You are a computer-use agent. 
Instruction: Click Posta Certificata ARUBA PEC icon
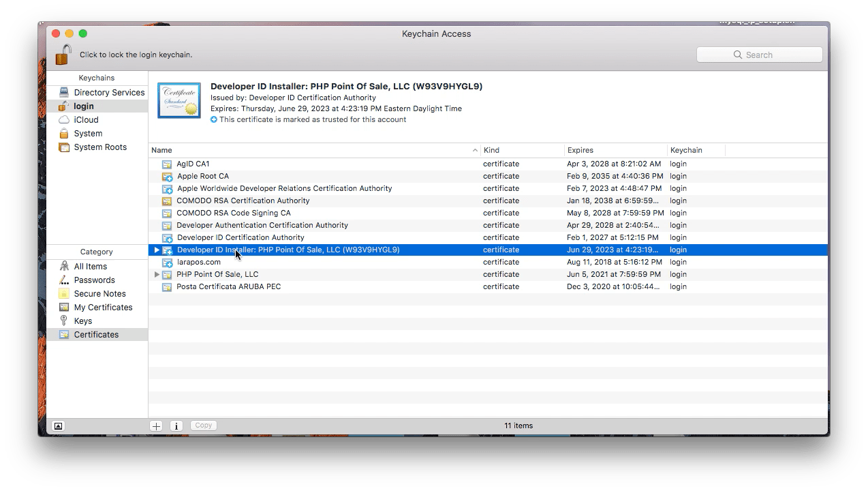(167, 286)
